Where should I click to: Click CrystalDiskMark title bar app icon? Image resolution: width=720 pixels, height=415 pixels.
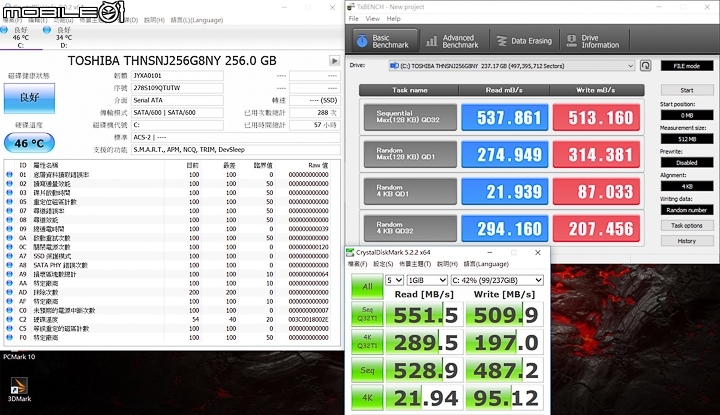[x=350, y=252]
